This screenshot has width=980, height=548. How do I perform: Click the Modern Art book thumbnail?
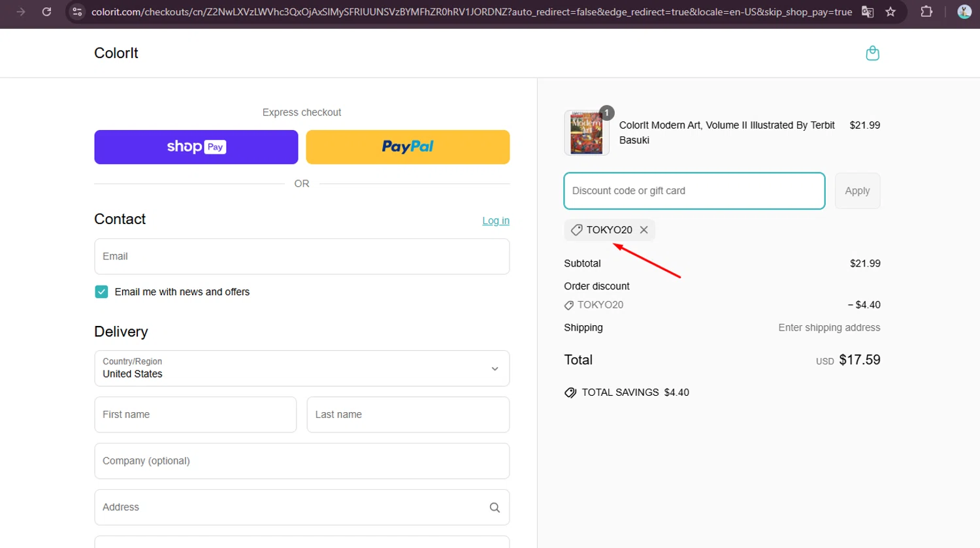pos(587,133)
